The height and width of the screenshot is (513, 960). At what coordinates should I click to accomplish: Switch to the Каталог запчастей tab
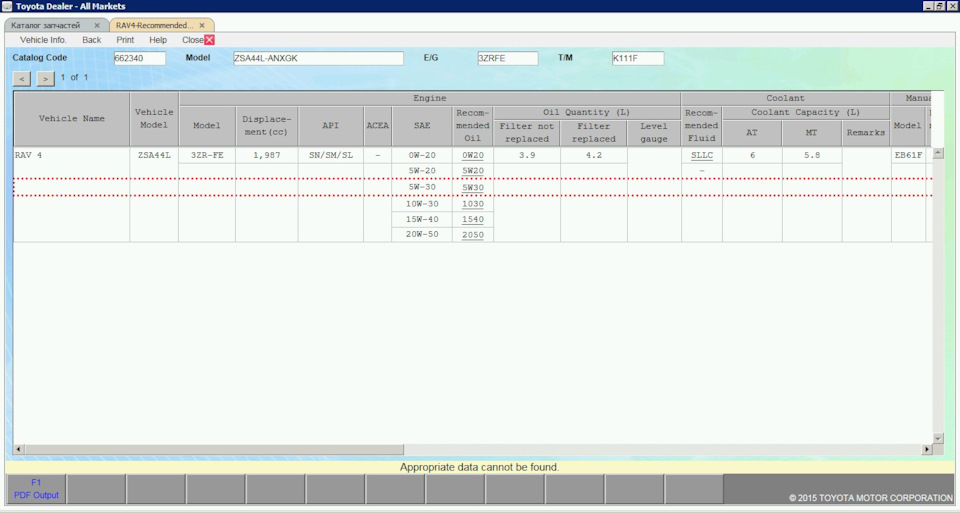pos(46,26)
